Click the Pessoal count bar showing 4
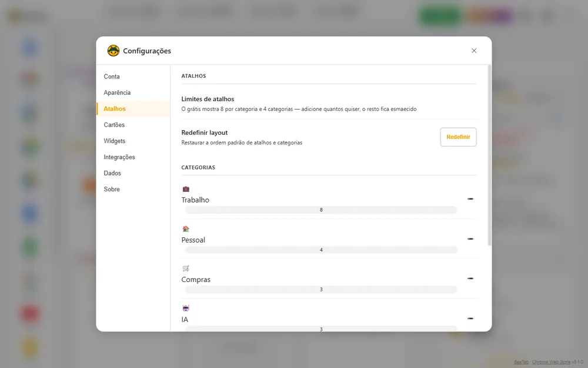 (321, 250)
